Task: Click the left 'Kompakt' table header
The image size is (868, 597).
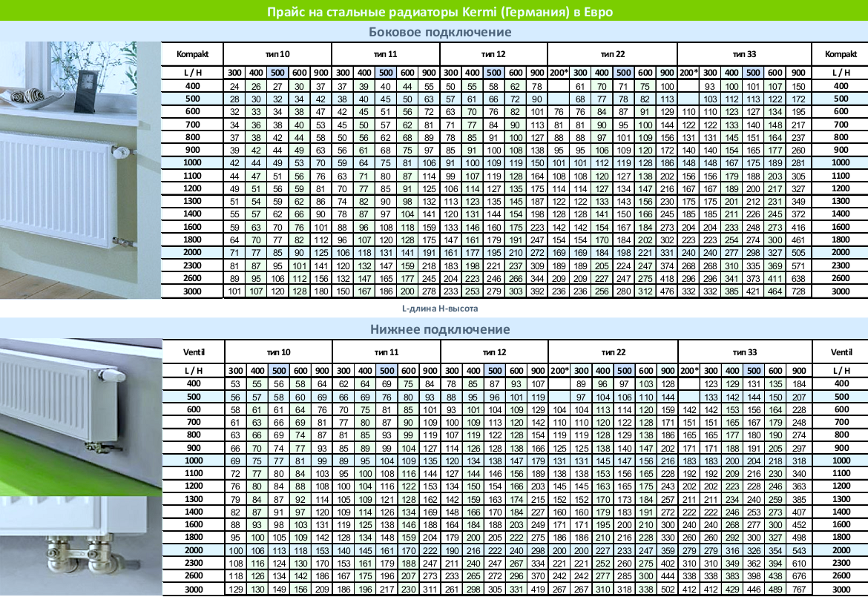Action: [192, 54]
